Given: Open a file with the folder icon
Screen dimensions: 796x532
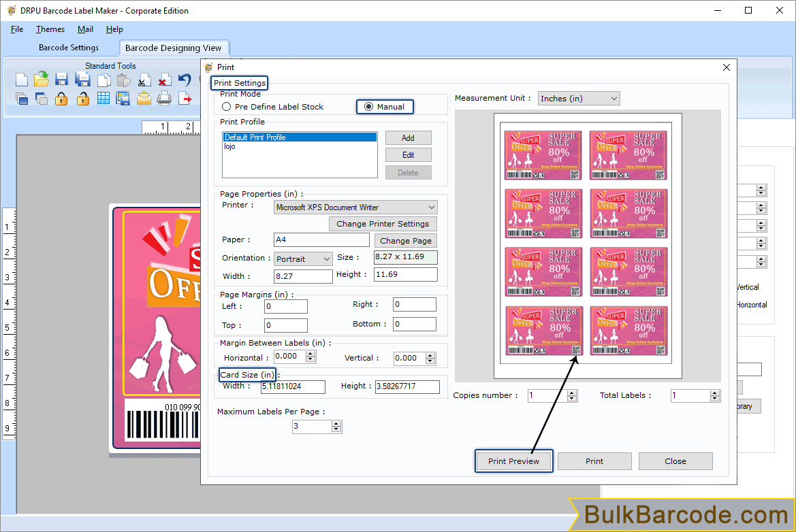Looking at the screenshot, I should (x=42, y=80).
